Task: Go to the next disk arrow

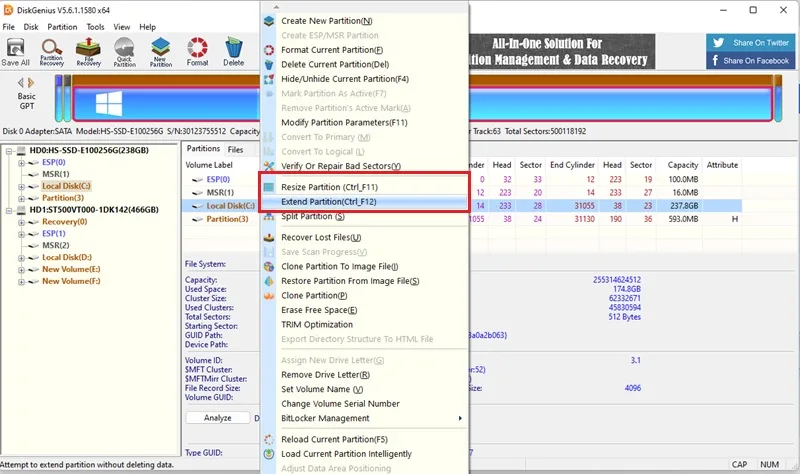Action: 31,83
